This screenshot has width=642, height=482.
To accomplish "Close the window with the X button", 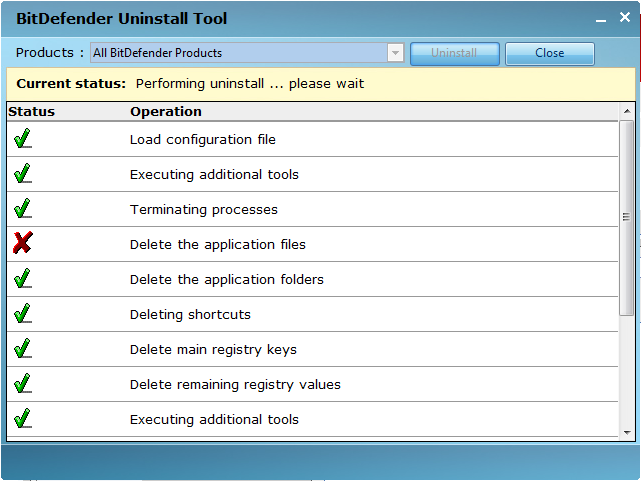I will click(625, 17).
